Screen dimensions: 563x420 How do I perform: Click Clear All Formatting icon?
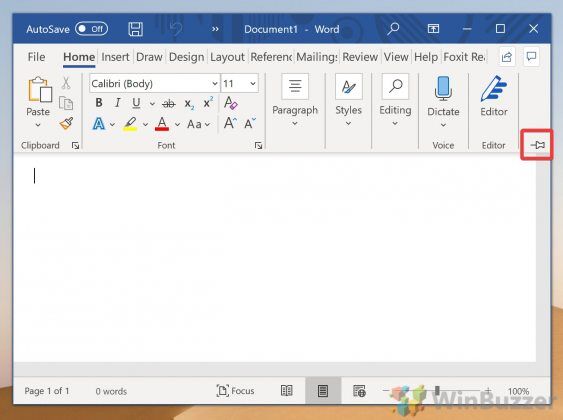pos(231,103)
